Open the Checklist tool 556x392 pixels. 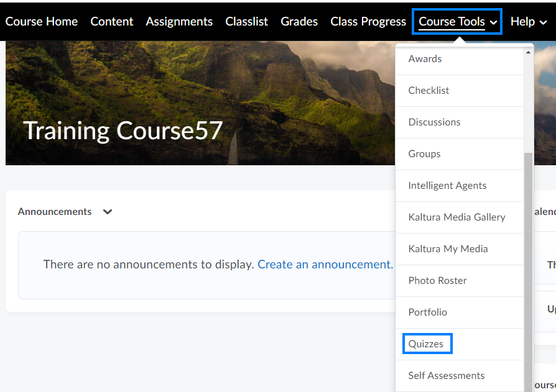click(x=429, y=91)
